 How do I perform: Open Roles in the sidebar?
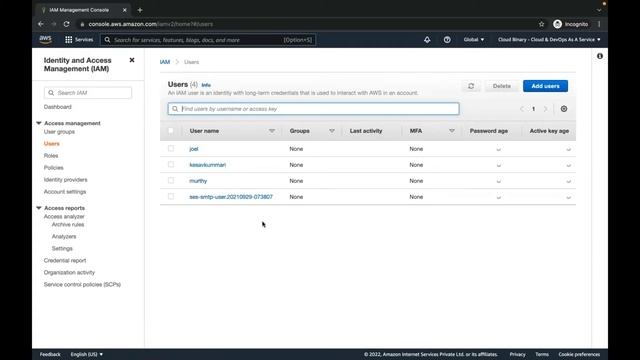point(51,156)
